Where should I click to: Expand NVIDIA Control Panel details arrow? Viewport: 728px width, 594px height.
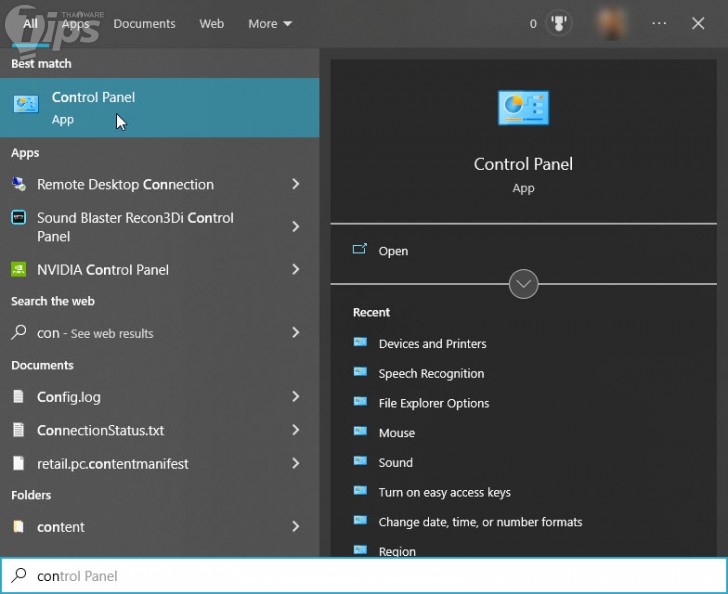click(296, 269)
